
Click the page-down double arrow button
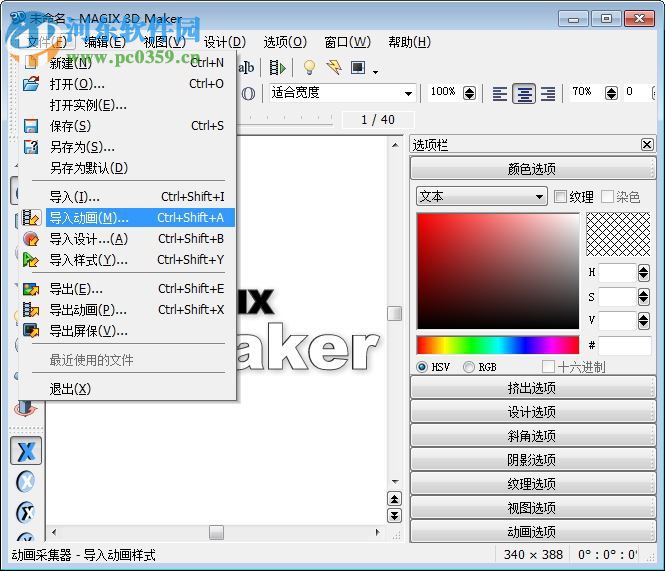[x=394, y=515]
